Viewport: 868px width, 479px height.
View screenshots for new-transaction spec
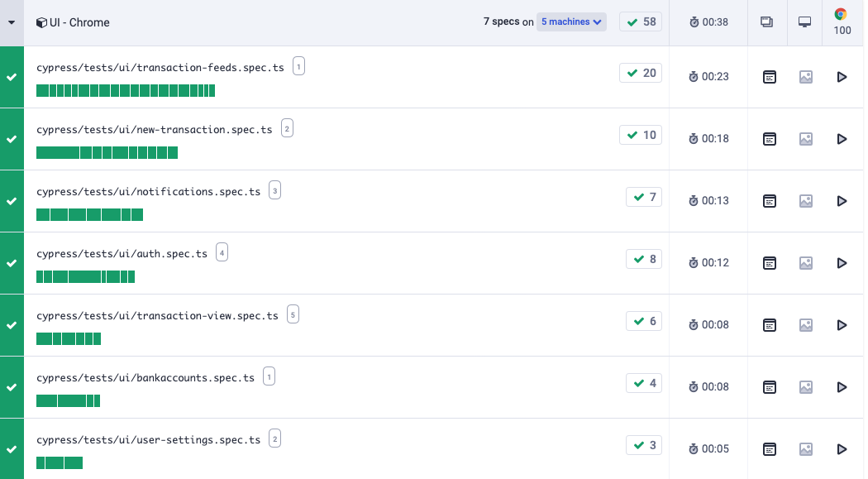805,139
